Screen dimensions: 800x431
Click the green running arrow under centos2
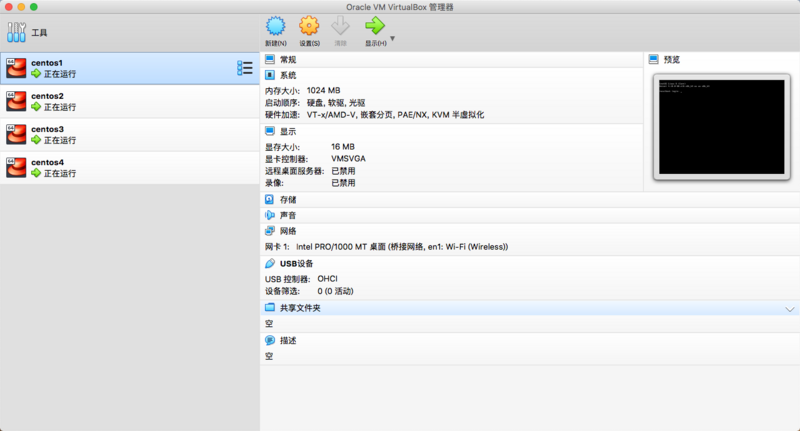point(36,107)
